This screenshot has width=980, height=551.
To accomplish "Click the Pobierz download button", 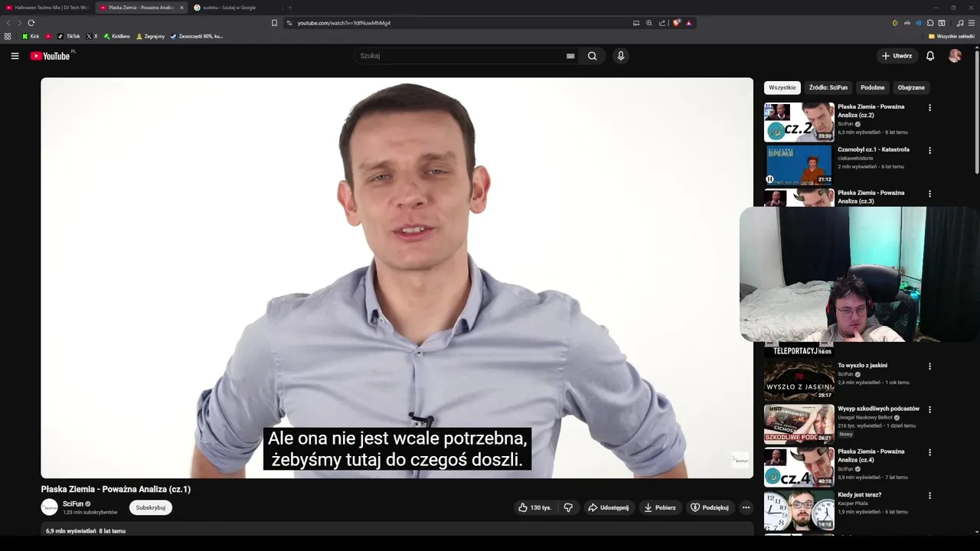I will (x=660, y=507).
